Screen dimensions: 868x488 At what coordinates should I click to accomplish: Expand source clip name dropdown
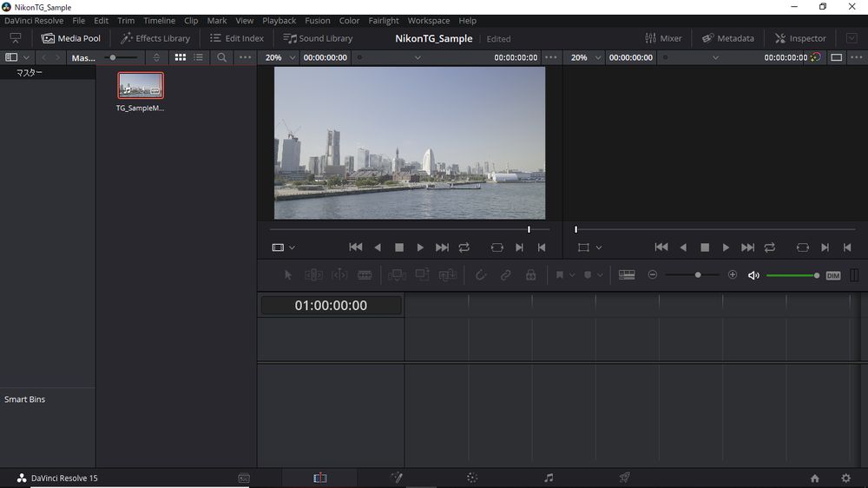[418, 57]
